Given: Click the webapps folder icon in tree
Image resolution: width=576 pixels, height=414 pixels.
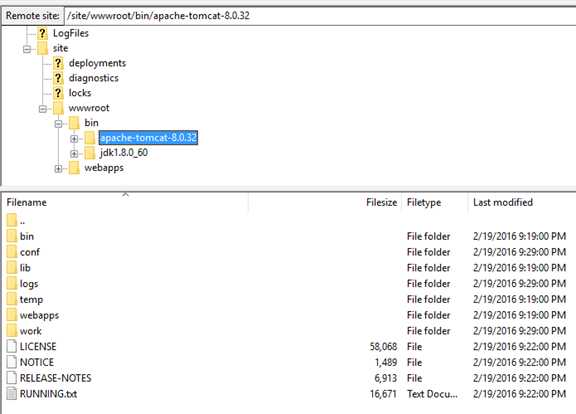Looking at the screenshot, I should (74, 168).
